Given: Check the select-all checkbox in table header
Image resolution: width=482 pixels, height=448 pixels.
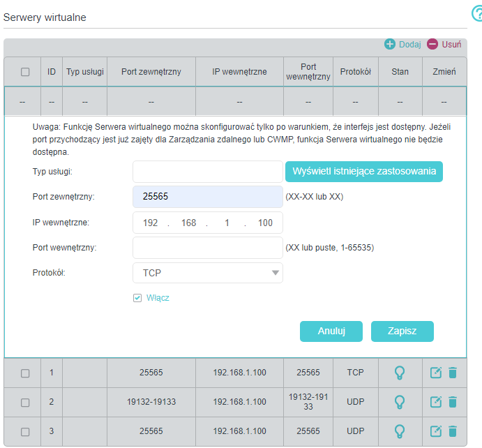Looking at the screenshot, I should point(25,72).
